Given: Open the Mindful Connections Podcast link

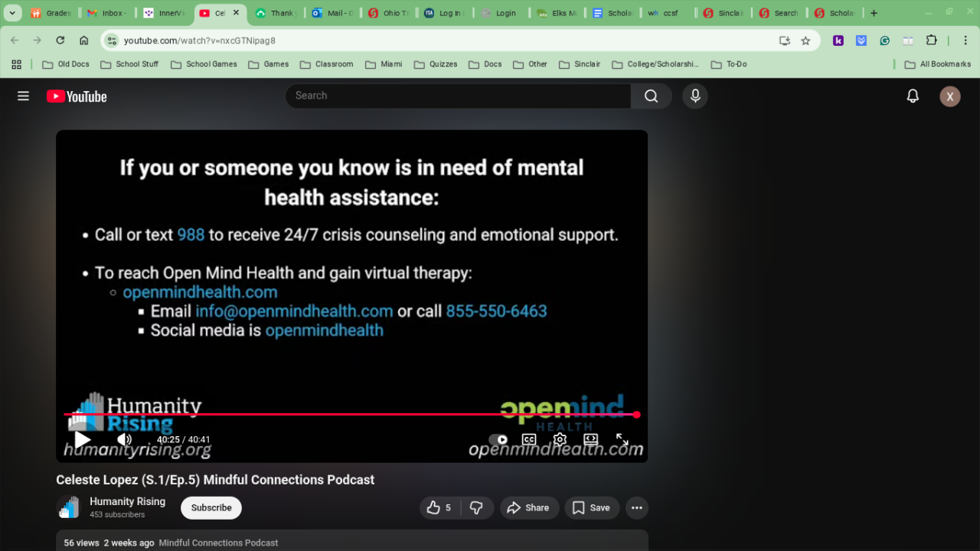Looking at the screenshot, I should pyautogui.click(x=218, y=543).
